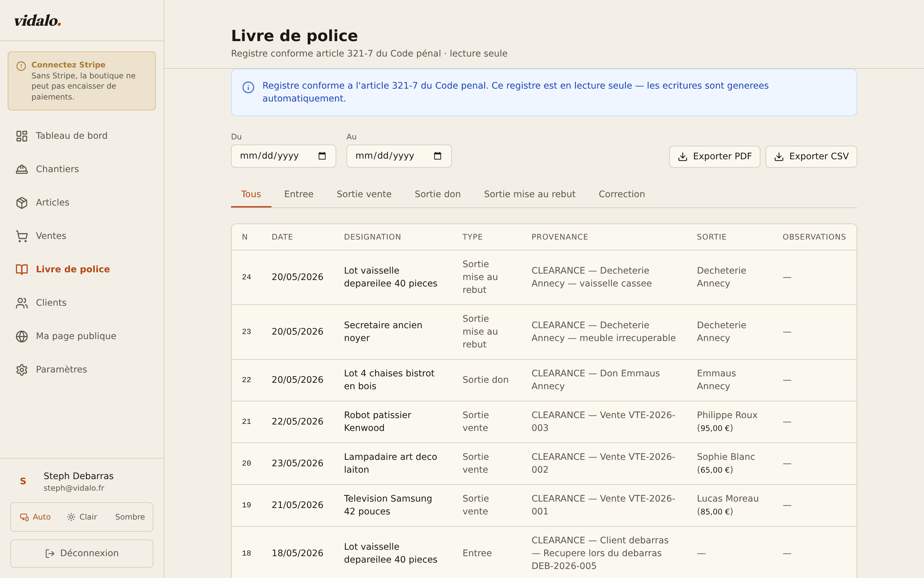Select the Auto theme option
The width and height of the screenshot is (924, 578).
[35, 517]
